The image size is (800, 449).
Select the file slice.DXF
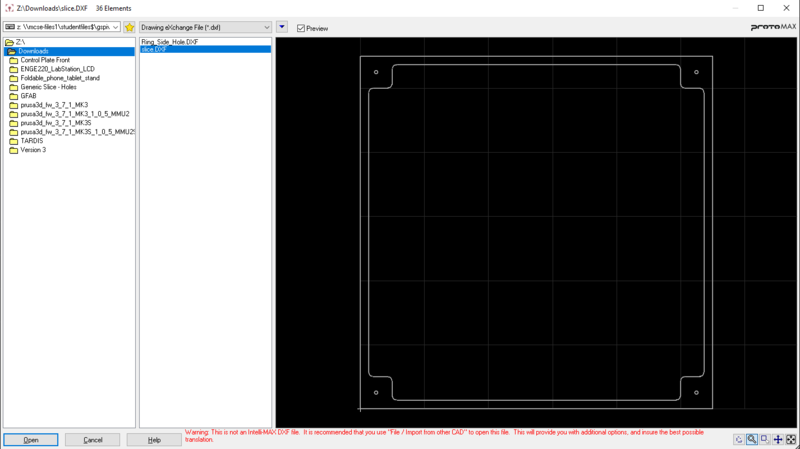tap(205, 49)
